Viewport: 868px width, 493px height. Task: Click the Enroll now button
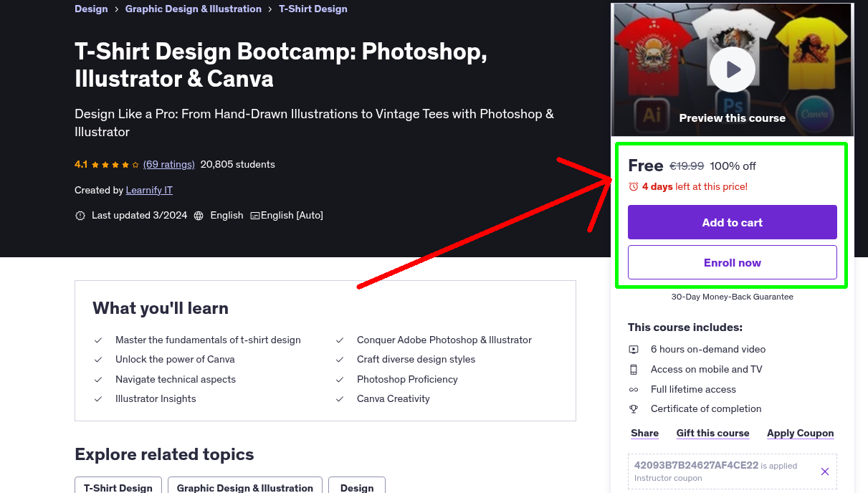click(x=733, y=262)
